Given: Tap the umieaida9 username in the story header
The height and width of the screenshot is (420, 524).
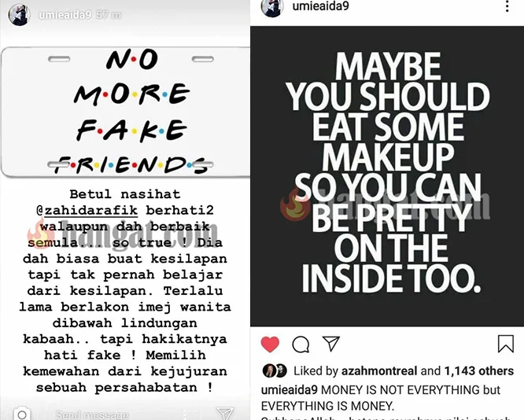Looking at the screenshot, I should (x=65, y=15).
